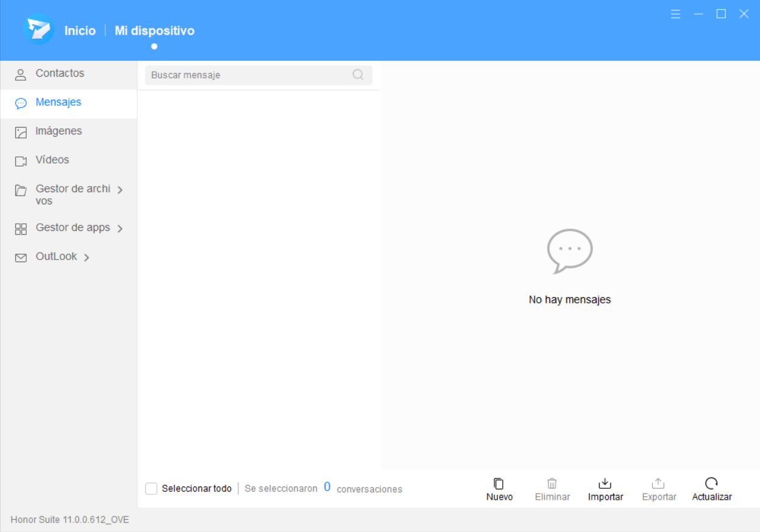Click the Nuevo message icon
The height and width of the screenshot is (532, 760).
click(499, 484)
